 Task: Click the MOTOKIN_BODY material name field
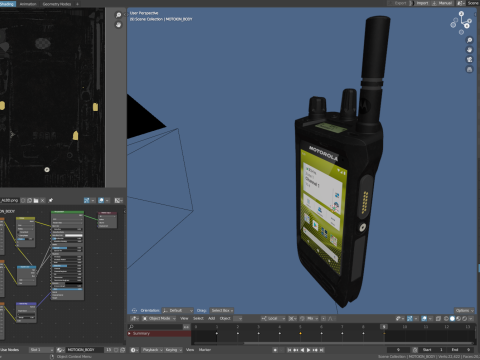(x=85, y=350)
